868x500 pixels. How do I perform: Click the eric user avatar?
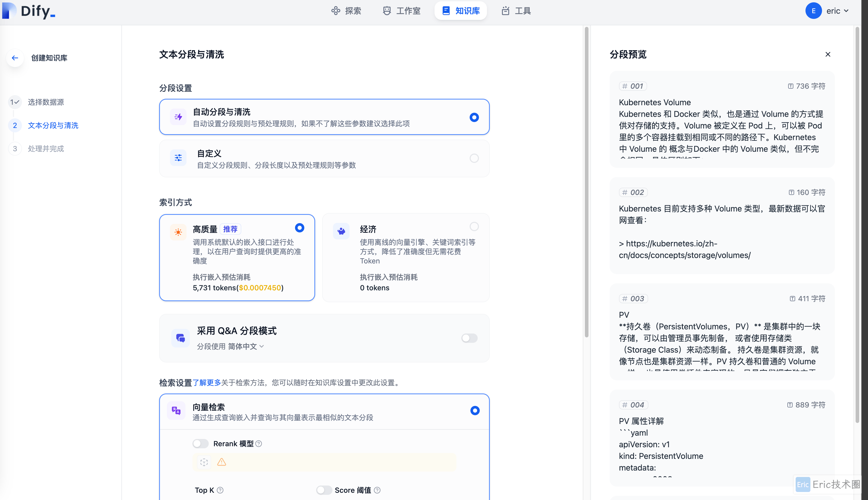pos(813,11)
